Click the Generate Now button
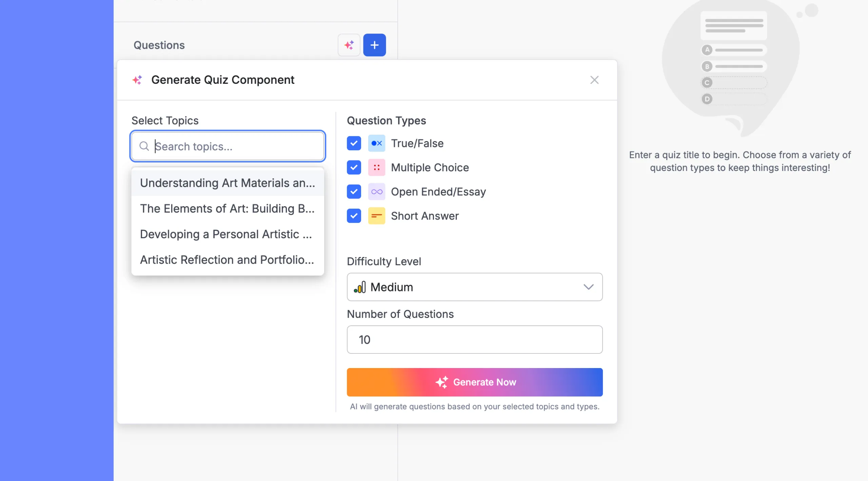The image size is (868, 481). [474, 382]
